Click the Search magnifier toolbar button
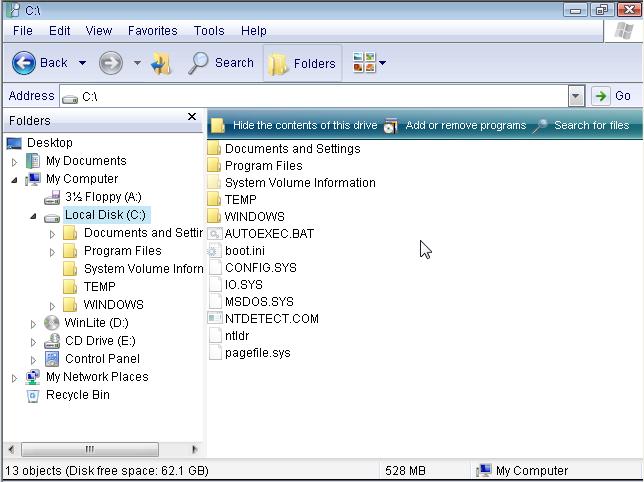The image size is (644, 482). pos(221,63)
